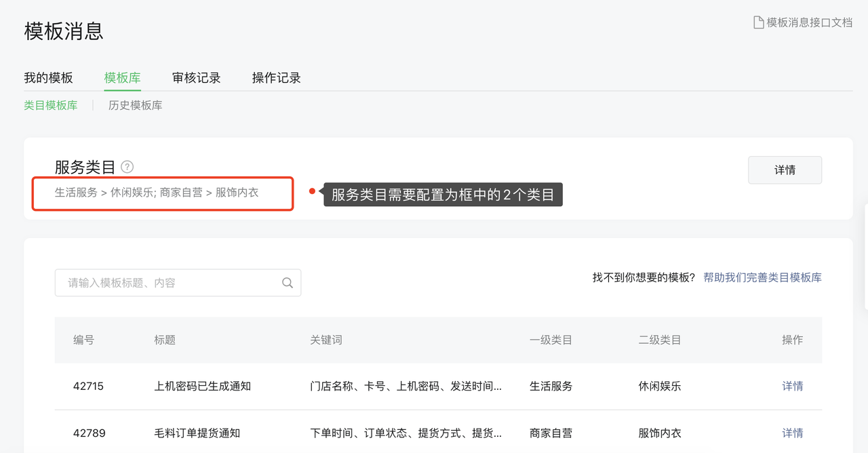View 详情 for template 42715
The width and height of the screenshot is (868, 453).
point(792,386)
